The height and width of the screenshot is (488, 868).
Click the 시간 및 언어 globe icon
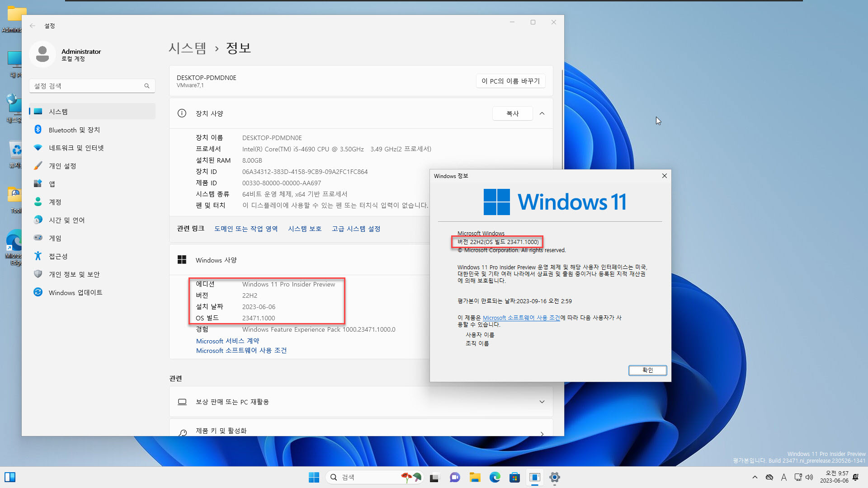38,220
